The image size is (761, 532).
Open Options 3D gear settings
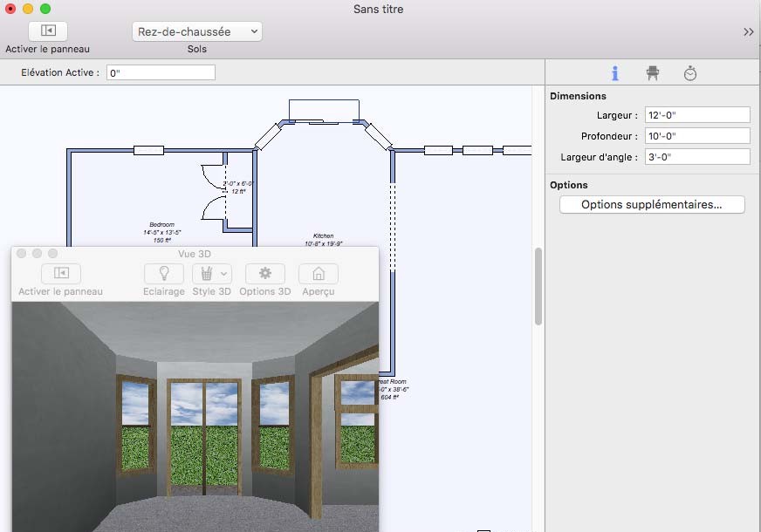(x=264, y=274)
